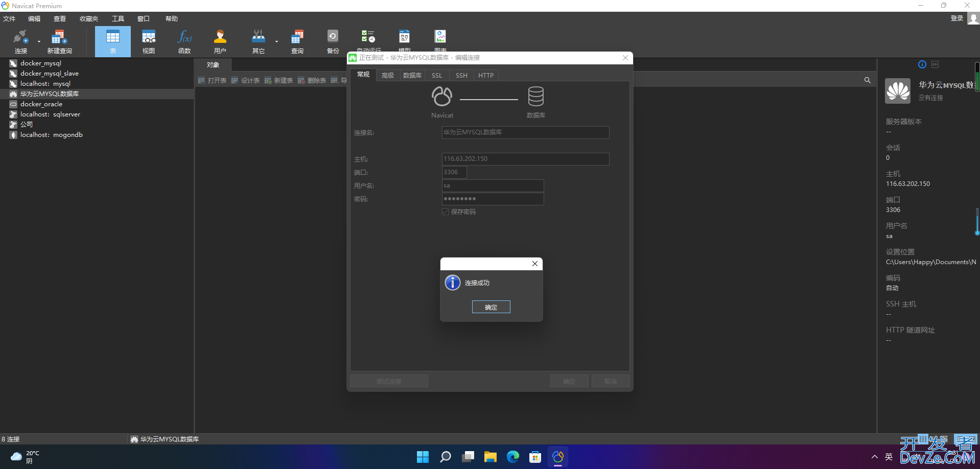
Task: Select localhost: mogondb connection
Action: point(51,135)
